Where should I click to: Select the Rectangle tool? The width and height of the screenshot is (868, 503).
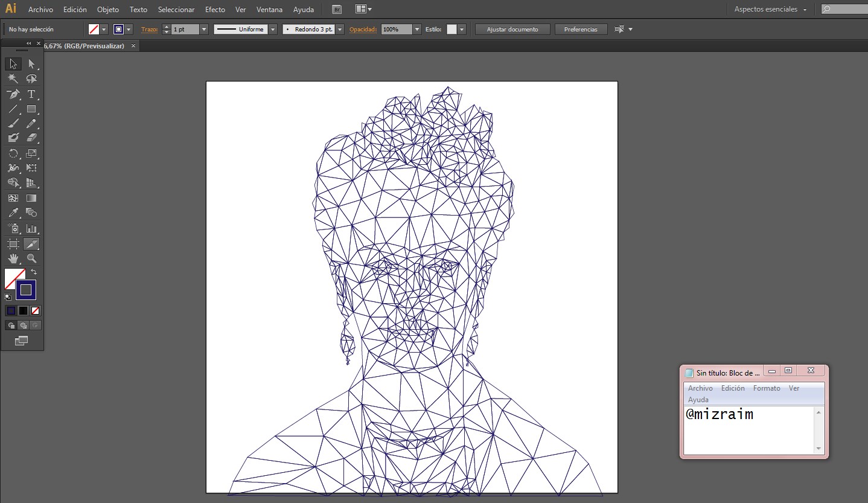[31, 109]
